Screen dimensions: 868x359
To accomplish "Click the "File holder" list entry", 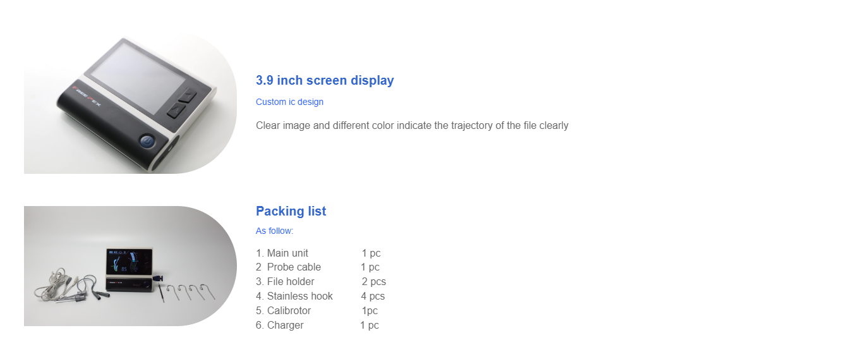I will tap(291, 282).
